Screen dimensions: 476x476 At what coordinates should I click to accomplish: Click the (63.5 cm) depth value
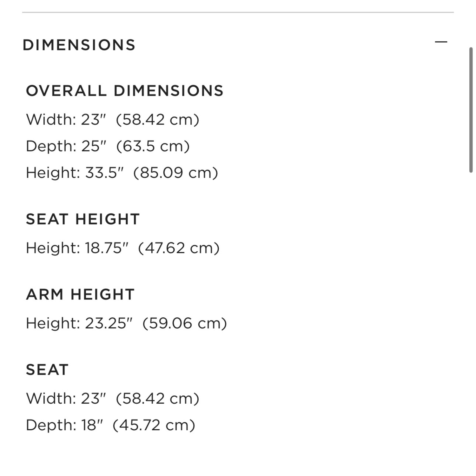click(x=153, y=146)
